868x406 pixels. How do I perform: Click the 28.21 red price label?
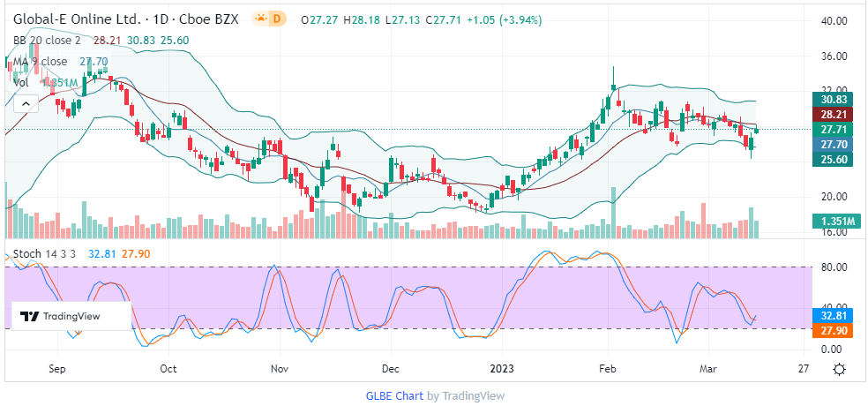tap(834, 115)
